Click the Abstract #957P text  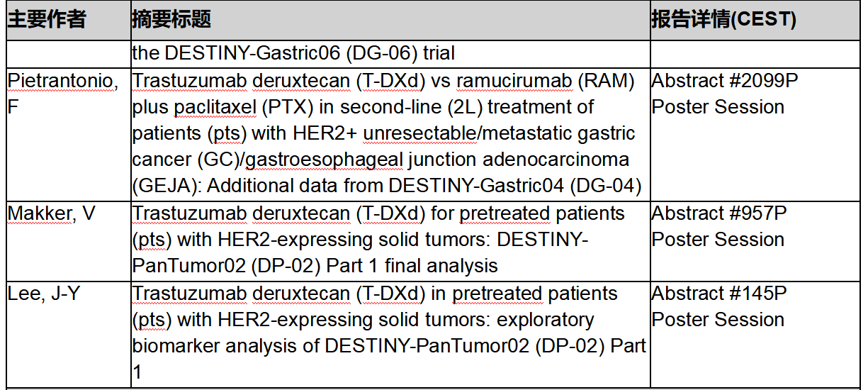click(x=719, y=213)
